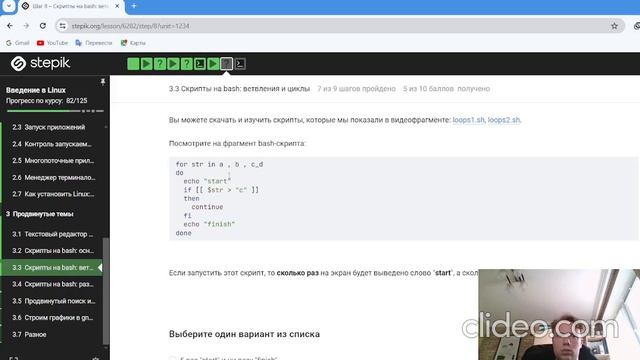Select current step 8 gray quiz icon
640x360 pixels.
[x=227, y=64]
